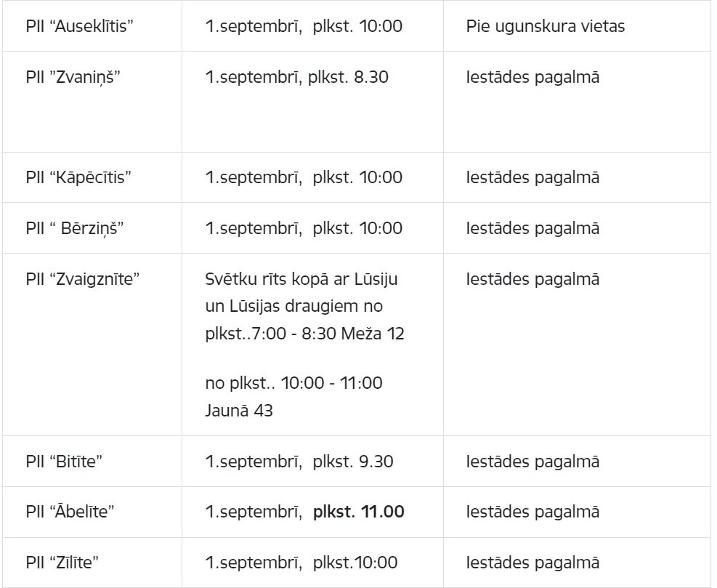Select the location cell in the Bērziņš row
This screenshot has width=717, height=588.
click(x=532, y=228)
